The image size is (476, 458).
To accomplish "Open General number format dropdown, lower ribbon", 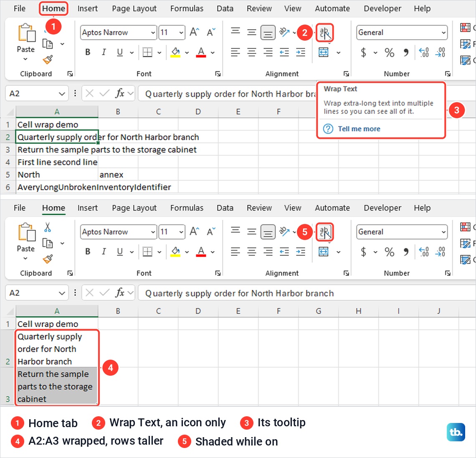I will [x=443, y=232].
